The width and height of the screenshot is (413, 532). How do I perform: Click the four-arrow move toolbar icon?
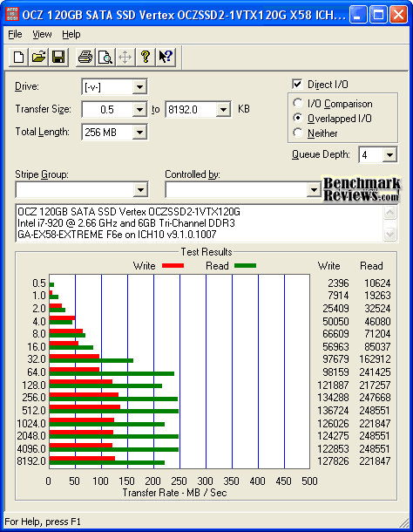click(125, 57)
